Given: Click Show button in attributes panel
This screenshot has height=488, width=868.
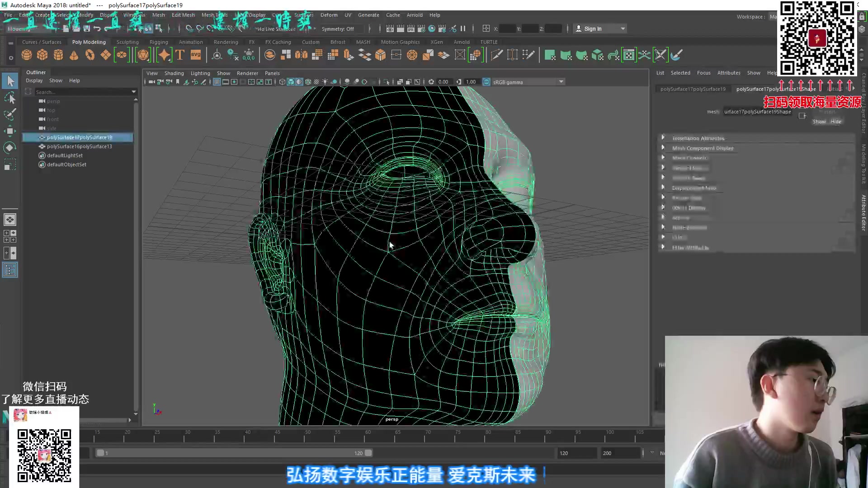Looking at the screenshot, I should tap(819, 122).
